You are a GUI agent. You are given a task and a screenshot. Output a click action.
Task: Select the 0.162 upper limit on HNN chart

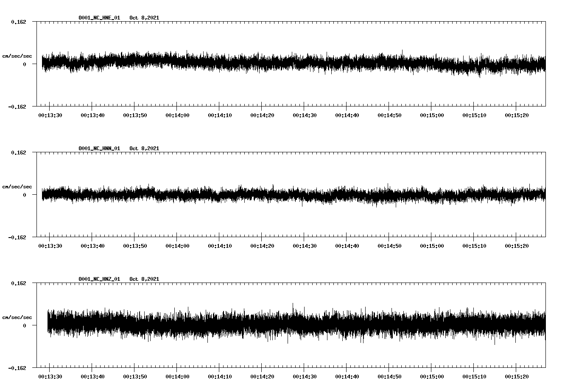point(18,152)
